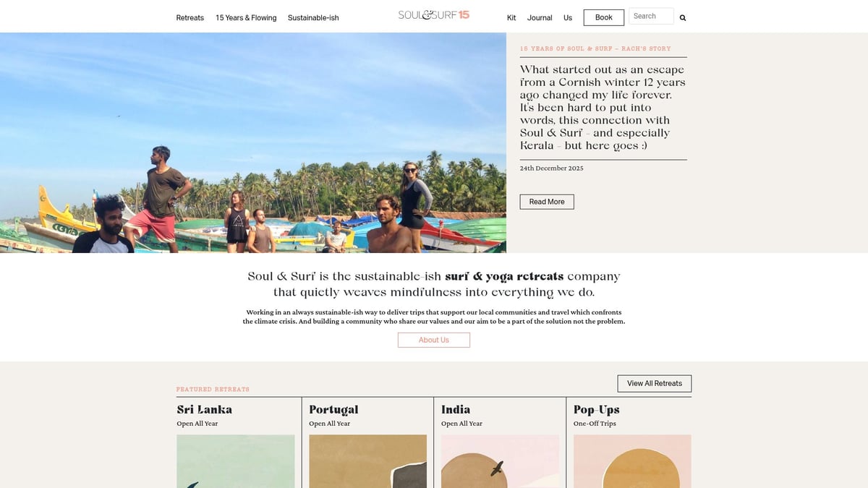
Task: Open the Rach's Story category link
Action: [595, 48]
